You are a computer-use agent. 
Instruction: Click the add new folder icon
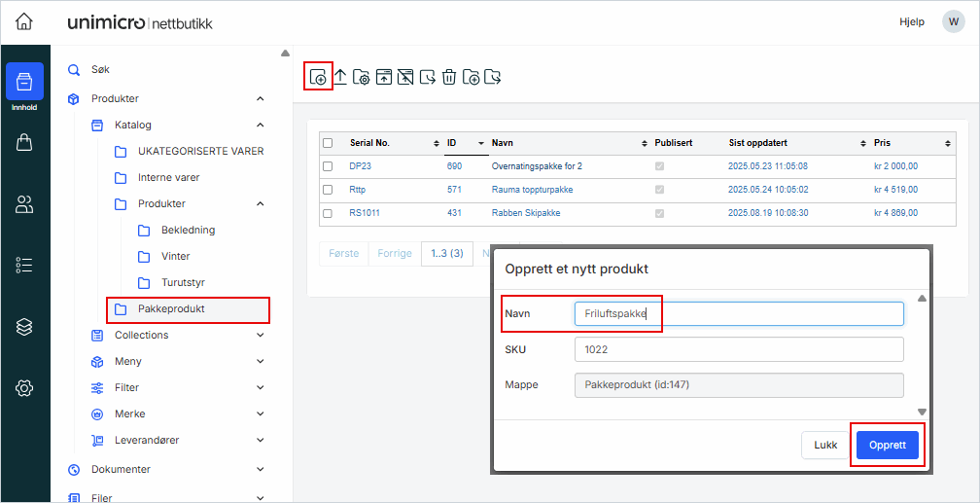[472, 77]
